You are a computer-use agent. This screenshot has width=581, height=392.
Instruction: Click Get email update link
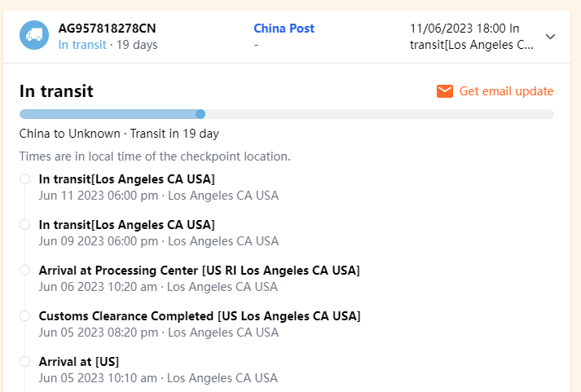click(506, 91)
